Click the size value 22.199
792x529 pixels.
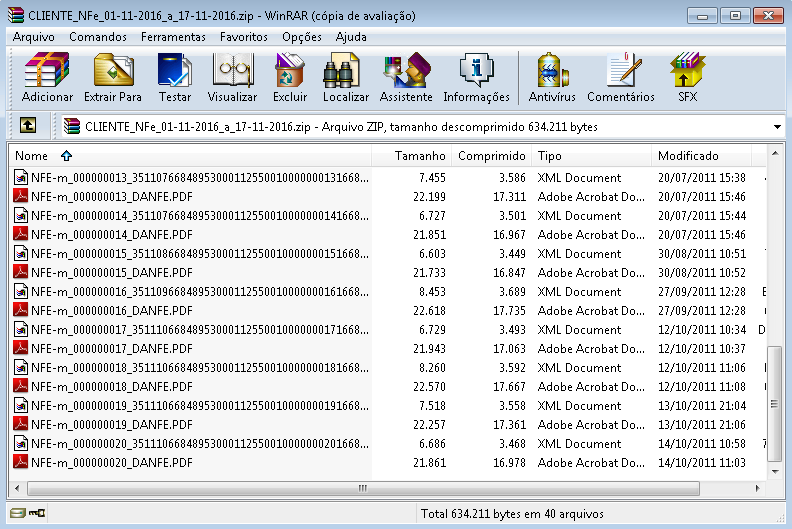(x=429, y=196)
